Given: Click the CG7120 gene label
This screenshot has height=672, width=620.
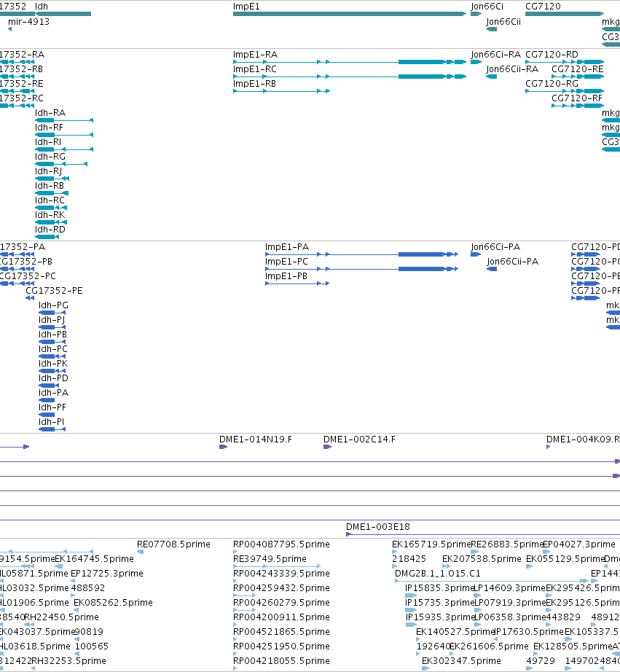Looking at the screenshot, I should 543,7.
